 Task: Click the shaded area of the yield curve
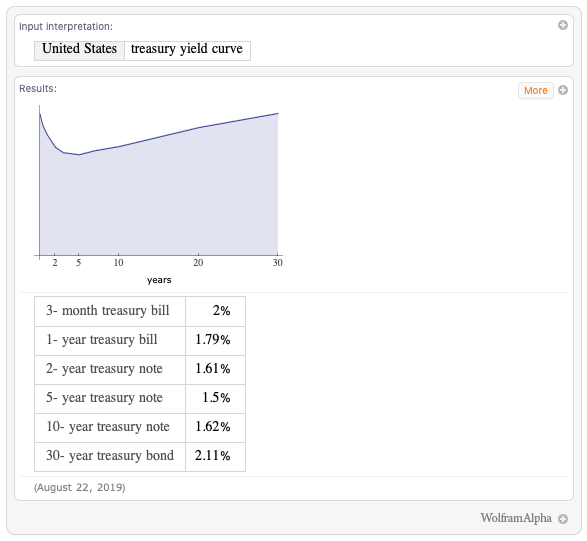[x=159, y=202]
